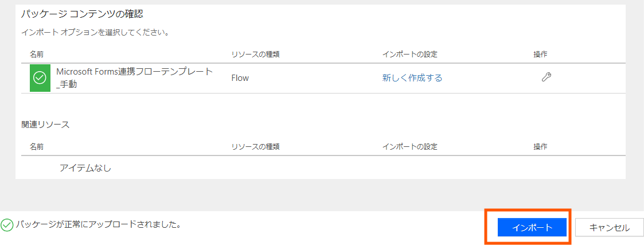Click the パッケージ コンテンツの確認 heading
Image resolution: width=644 pixels, height=245 pixels.
pyautogui.click(x=82, y=14)
